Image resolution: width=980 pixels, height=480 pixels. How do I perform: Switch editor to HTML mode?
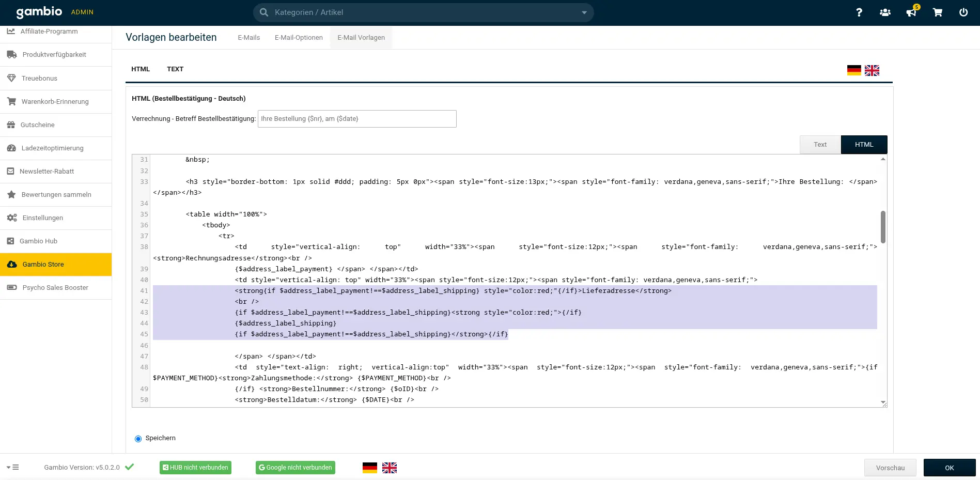[x=864, y=145]
